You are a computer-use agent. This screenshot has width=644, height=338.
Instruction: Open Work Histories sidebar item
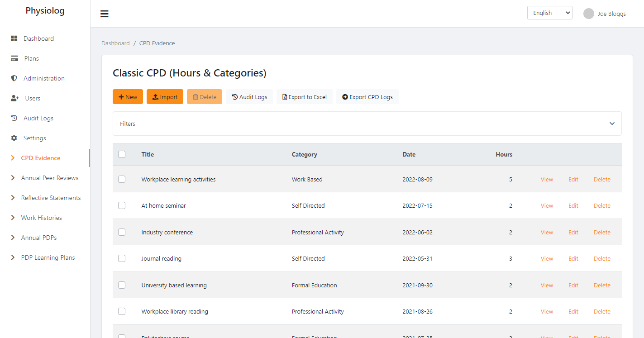(x=41, y=218)
